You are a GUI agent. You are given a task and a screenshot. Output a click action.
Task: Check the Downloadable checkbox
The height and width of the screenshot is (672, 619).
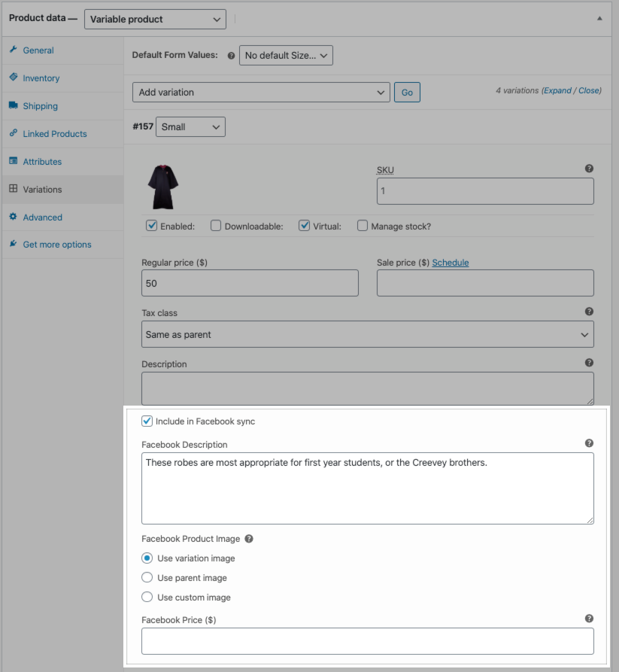[x=216, y=226]
